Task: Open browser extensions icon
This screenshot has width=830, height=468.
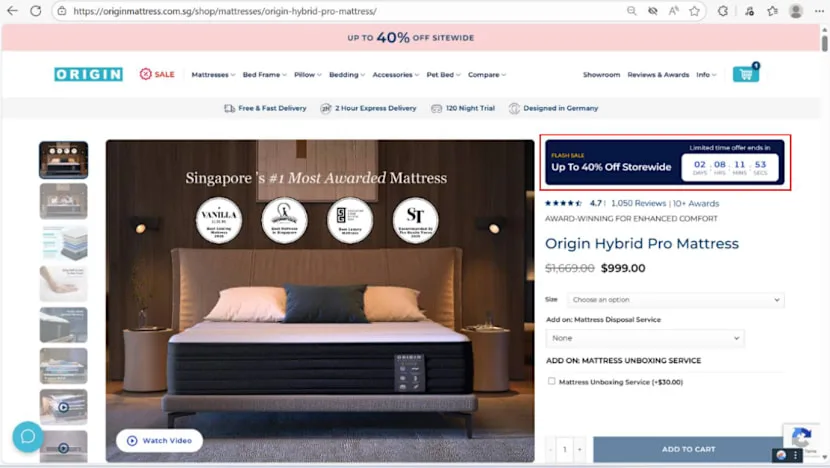Action: [x=723, y=11]
